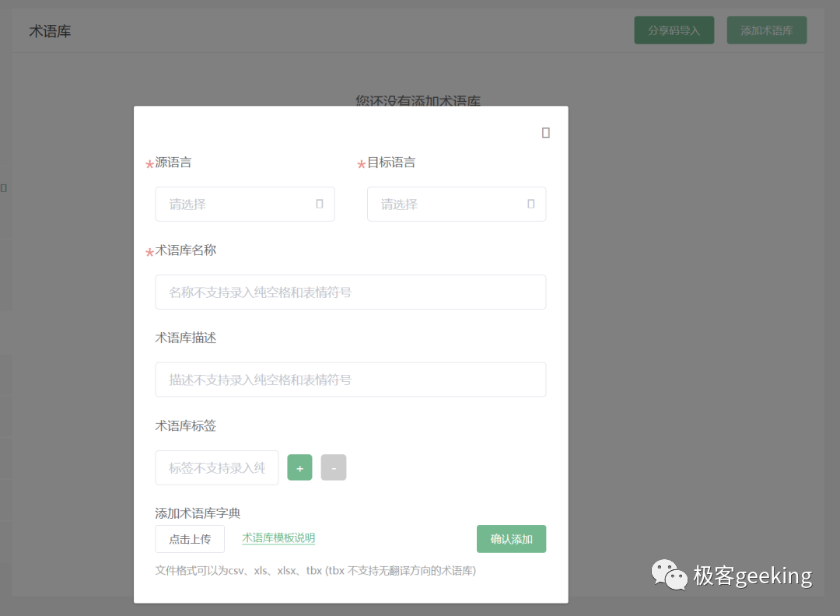Close the add glossary dialog
Image resolution: width=840 pixels, height=616 pixels.
click(x=545, y=133)
